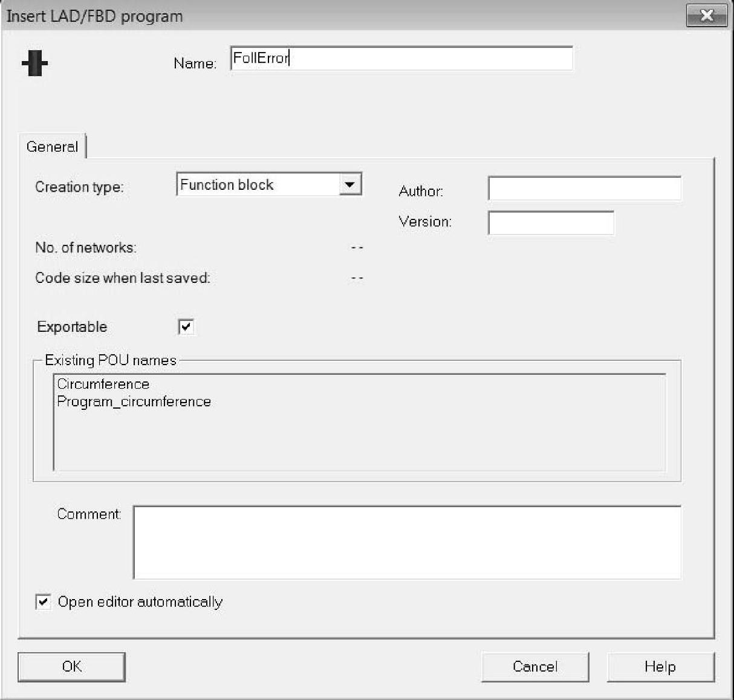Click the Author text field
This screenshot has height=700, width=734.
coord(584,188)
